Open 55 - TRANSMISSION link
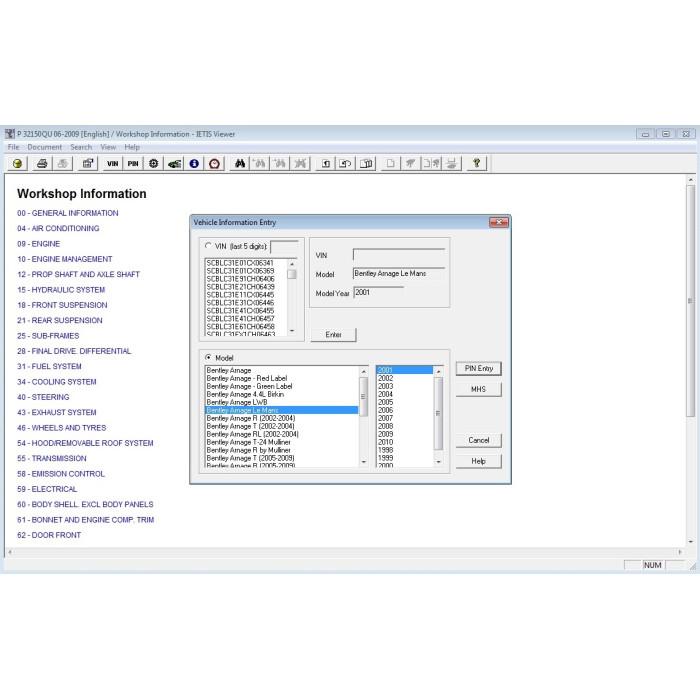This screenshot has height=700, width=700. (x=52, y=458)
